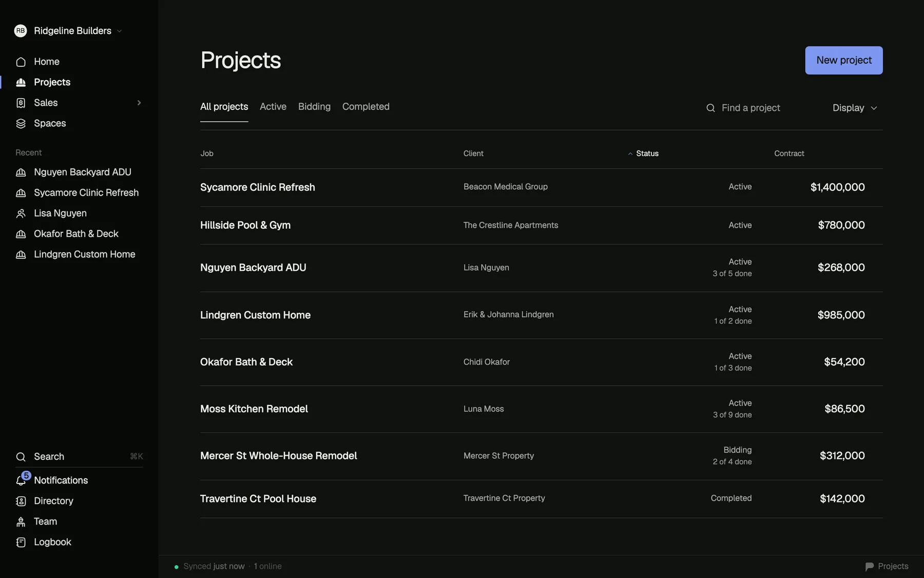The height and width of the screenshot is (578, 924).
Task: Open the Mercer St Whole-House Remodel project
Action: (542, 456)
